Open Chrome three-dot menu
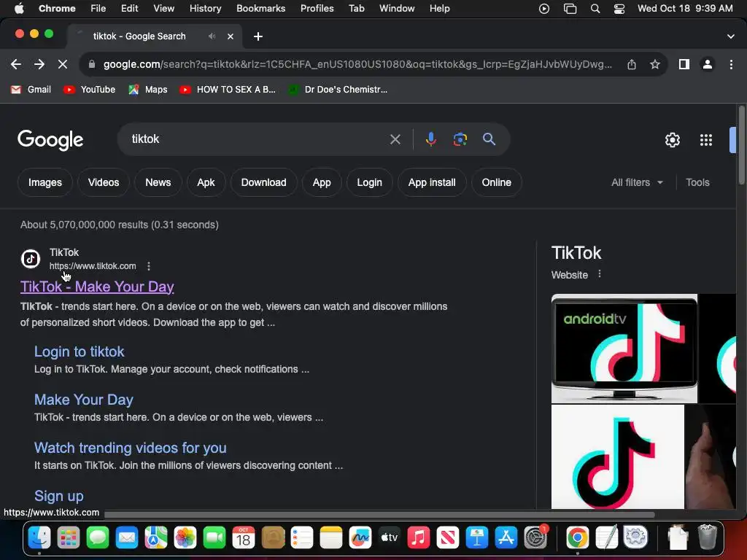 pyautogui.click(x=731, y=64)
